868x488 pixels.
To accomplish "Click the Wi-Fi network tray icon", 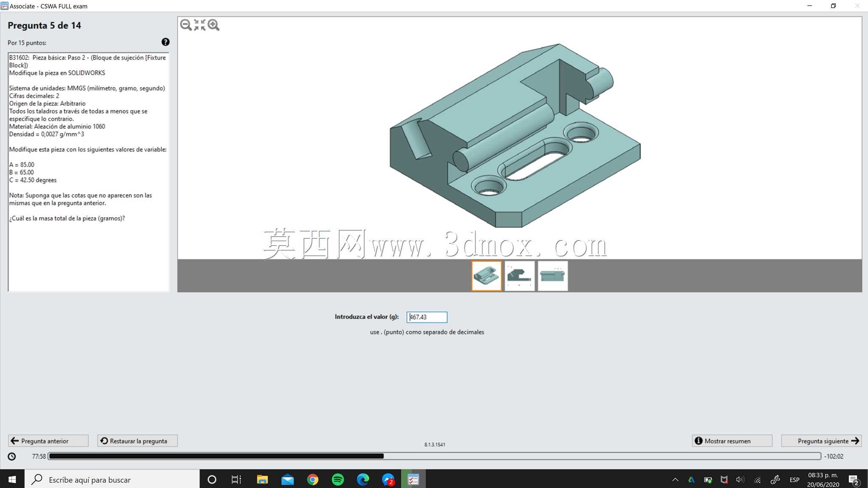I will click(x=758, y=480).
